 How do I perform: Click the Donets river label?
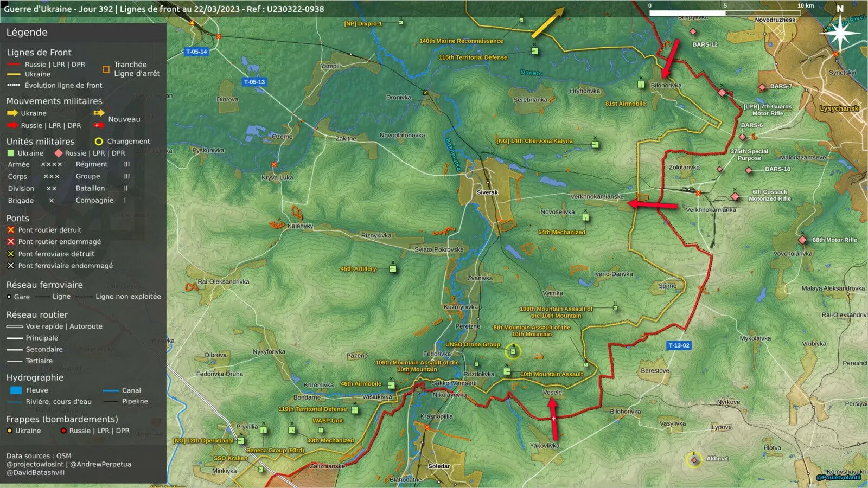pos(531,73)
